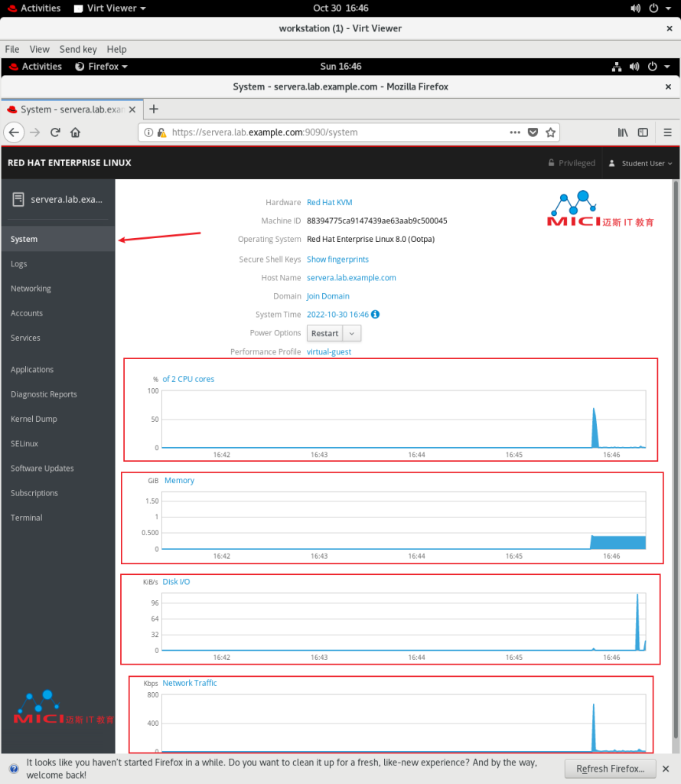Click outer host volume icon

pos(636,8)
